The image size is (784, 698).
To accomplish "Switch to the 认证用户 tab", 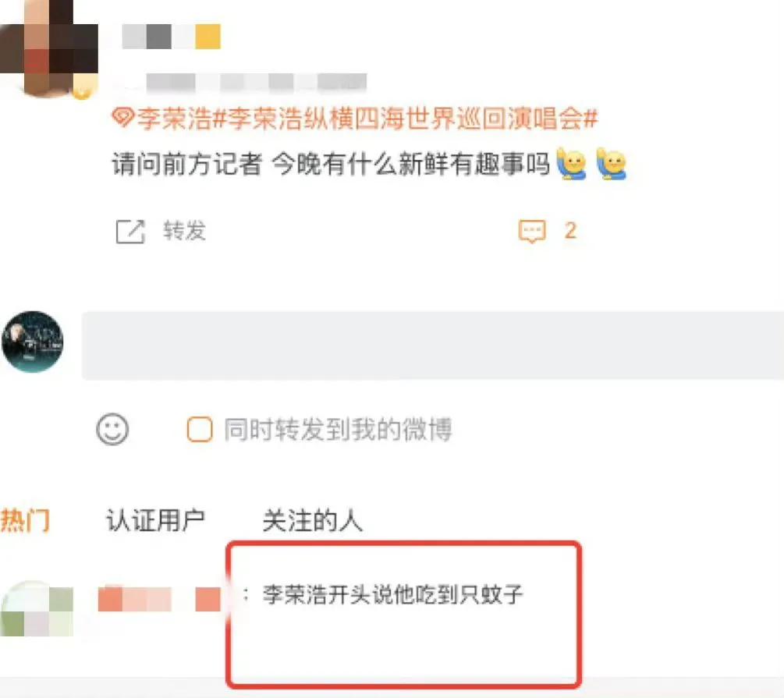I will 155,520.
